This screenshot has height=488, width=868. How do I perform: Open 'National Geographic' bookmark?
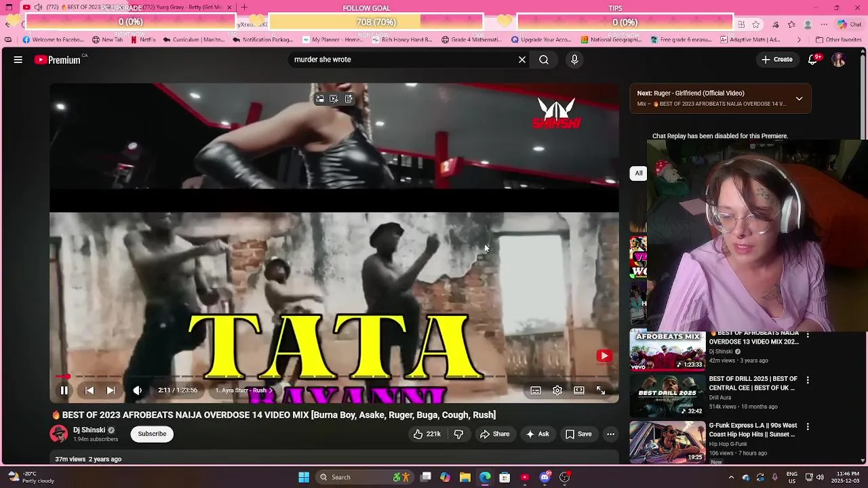(611, 40)
